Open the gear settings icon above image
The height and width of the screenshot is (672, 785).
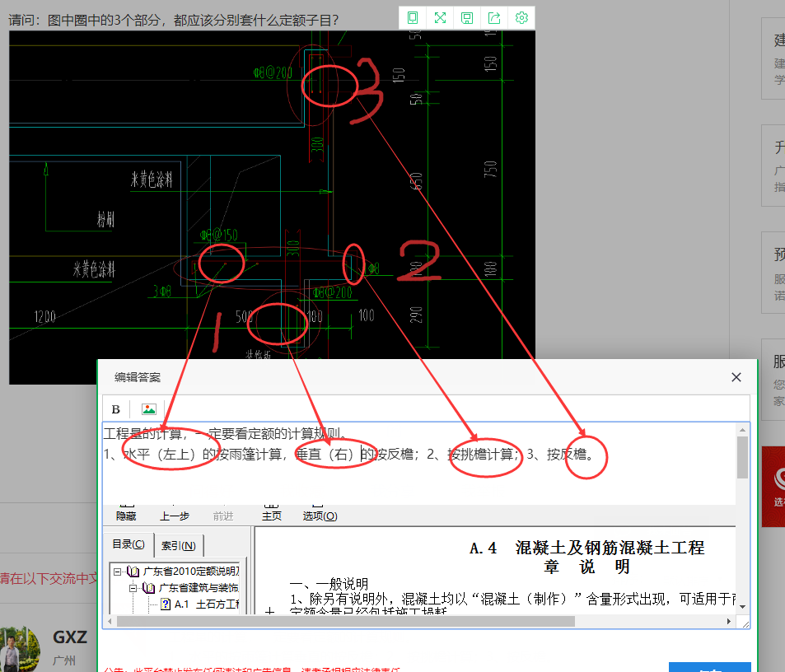click(521, 18)
